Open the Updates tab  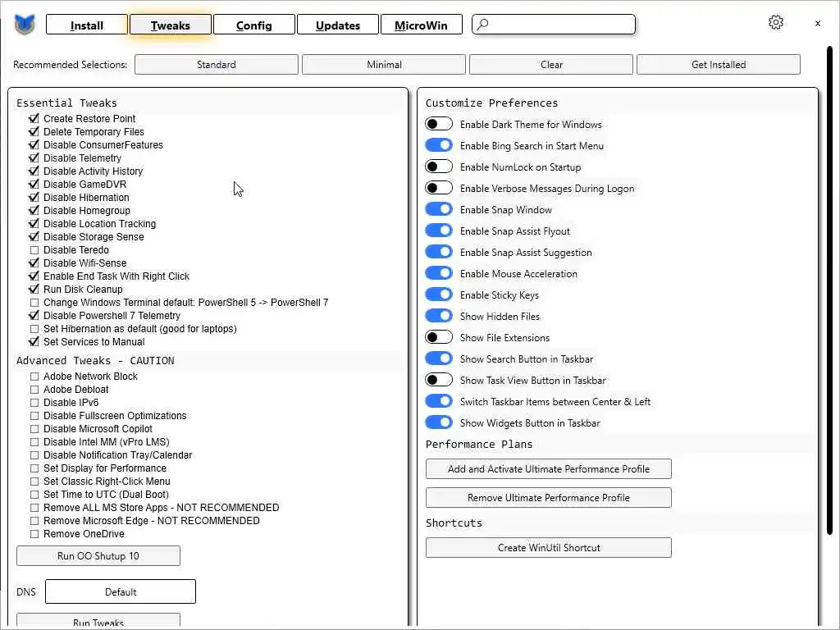point(337,25)
